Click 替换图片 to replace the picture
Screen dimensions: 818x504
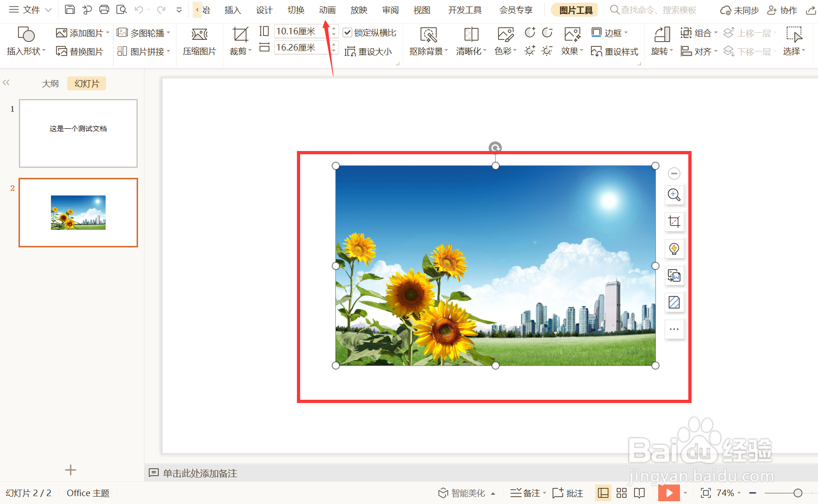click(x=80, y=51)
